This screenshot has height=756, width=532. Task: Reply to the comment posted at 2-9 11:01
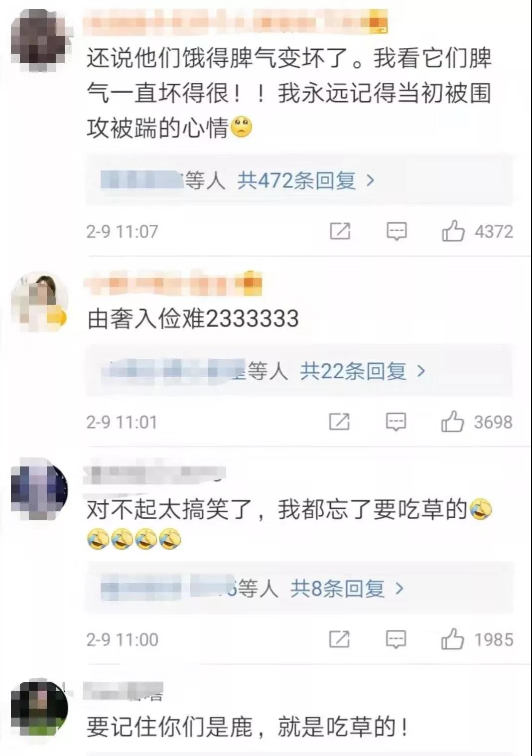(396, 422)
